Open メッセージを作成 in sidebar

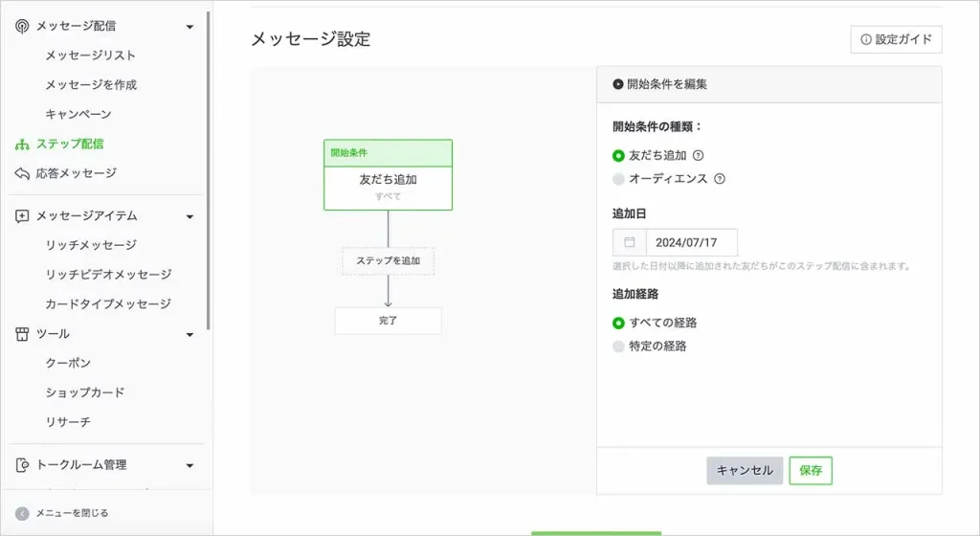coord(91,85)
